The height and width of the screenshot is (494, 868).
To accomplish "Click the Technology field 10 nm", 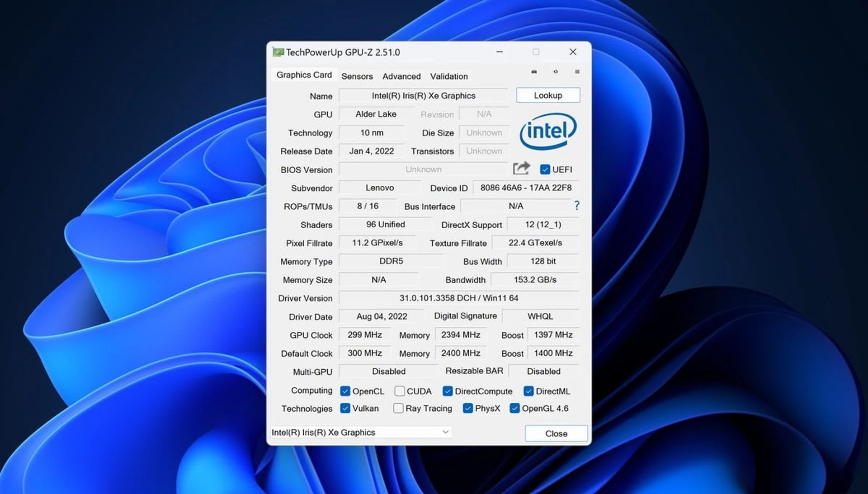I will pos(372,133).
